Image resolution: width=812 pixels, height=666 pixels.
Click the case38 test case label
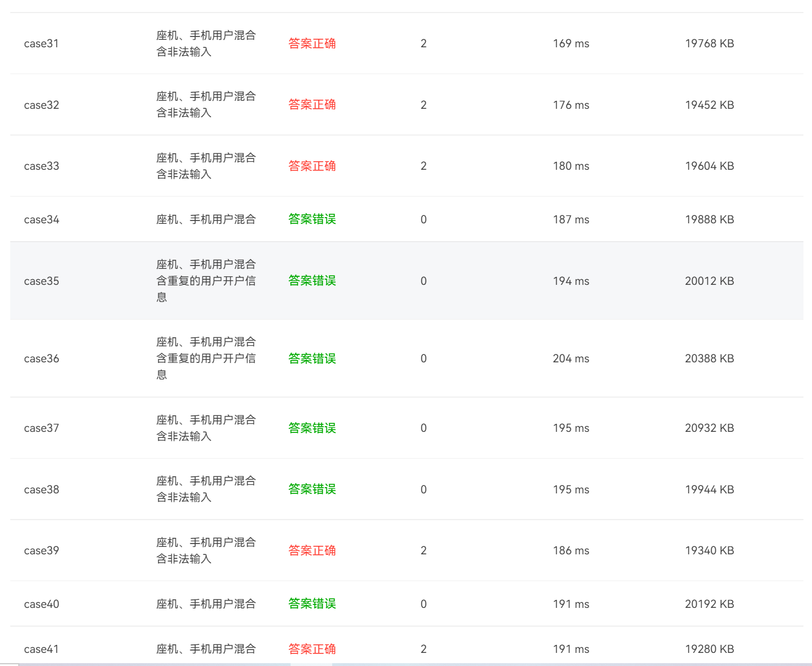point(41,490)
